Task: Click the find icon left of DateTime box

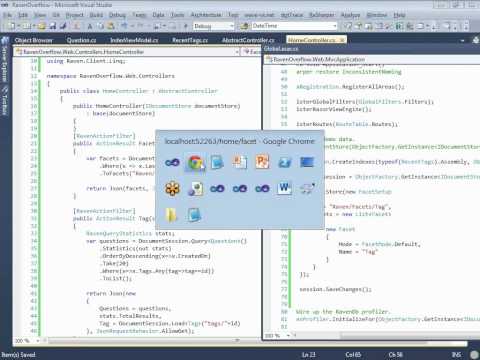Action: click(x=245, y=26)
